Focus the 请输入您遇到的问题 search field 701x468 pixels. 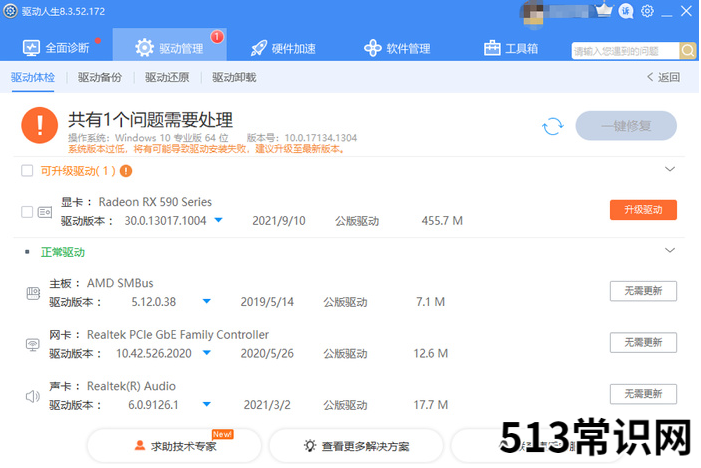click(625, 51)
